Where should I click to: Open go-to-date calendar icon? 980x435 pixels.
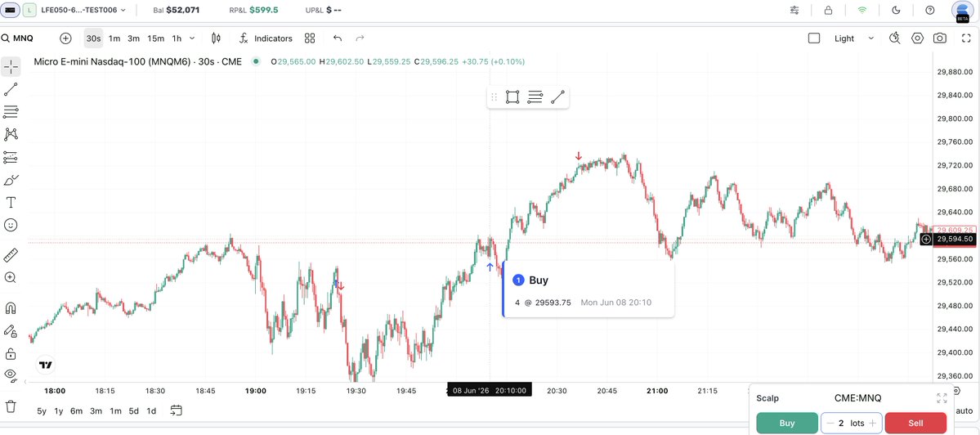(x=177, y=410)
